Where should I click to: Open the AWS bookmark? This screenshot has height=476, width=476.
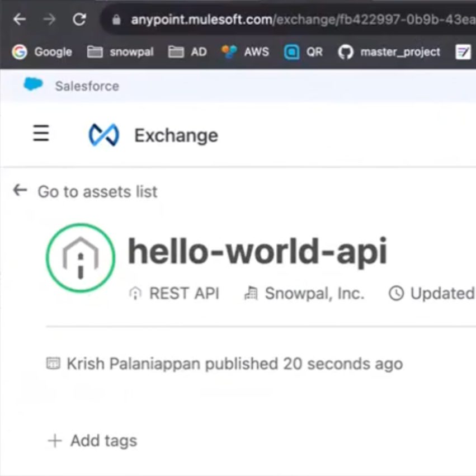(246, 52)
